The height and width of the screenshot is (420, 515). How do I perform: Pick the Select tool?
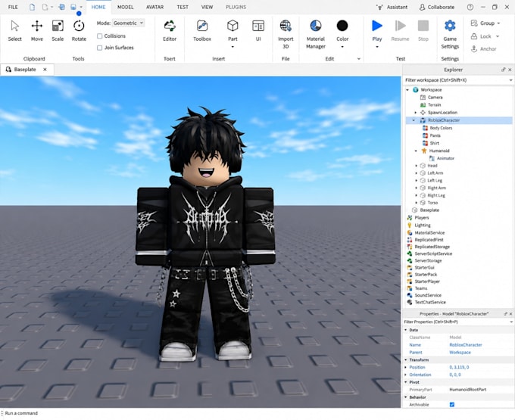click(x=15, y=31)
